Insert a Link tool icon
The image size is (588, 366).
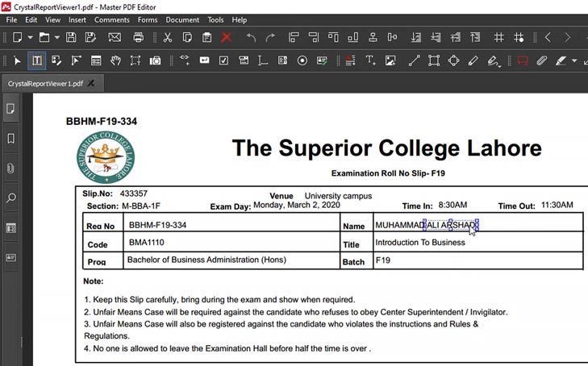point(185,60)
